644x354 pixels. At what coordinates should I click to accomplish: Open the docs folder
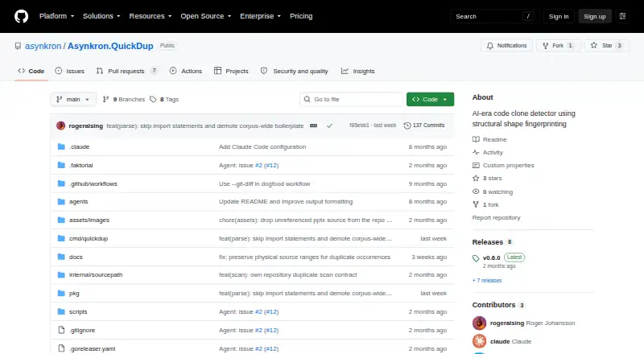tap(76, 257)
